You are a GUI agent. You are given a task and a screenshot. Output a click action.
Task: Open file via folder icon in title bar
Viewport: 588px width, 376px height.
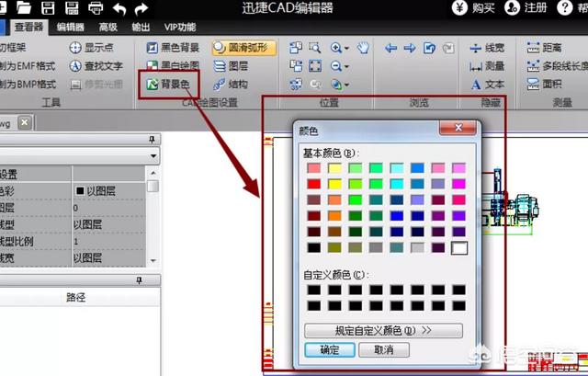tap(23, 7)
